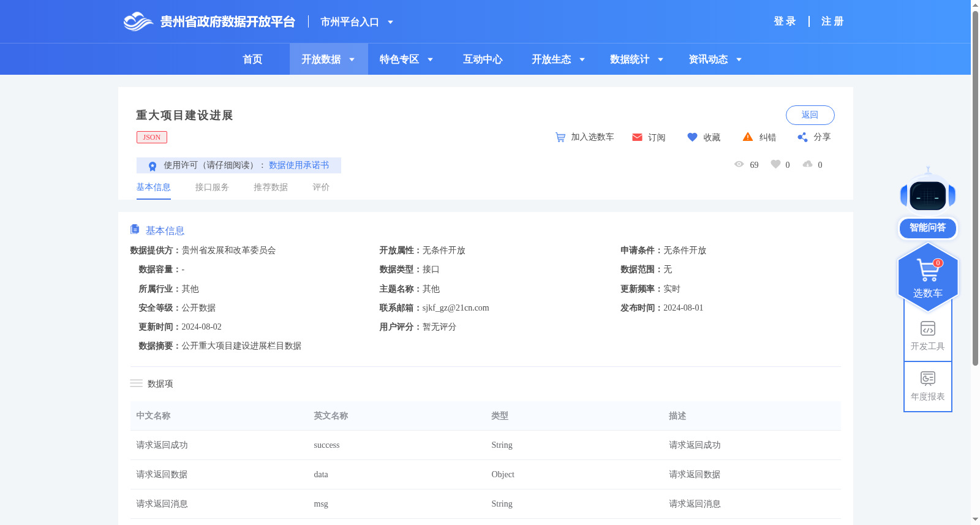This screenshot has width=980, height=525.
Task: Click the dataset title 重大项目建设进展
Action: [184, 115]
